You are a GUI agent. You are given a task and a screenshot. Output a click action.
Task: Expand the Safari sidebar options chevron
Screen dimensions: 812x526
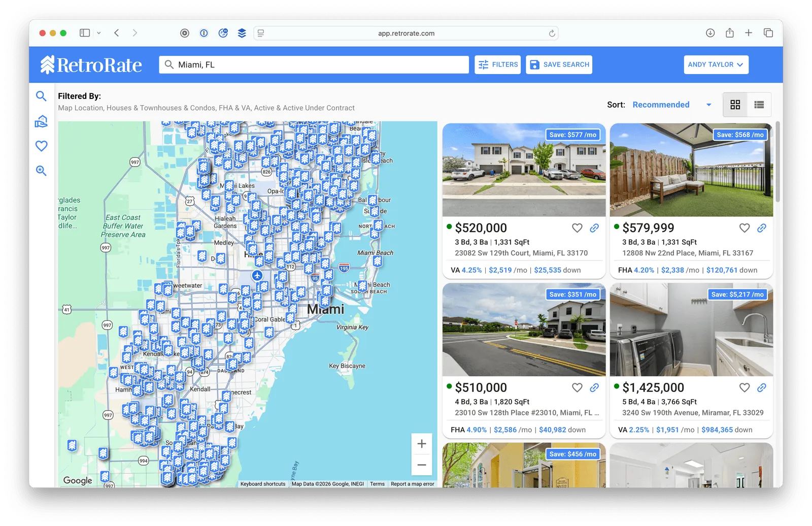99,33
